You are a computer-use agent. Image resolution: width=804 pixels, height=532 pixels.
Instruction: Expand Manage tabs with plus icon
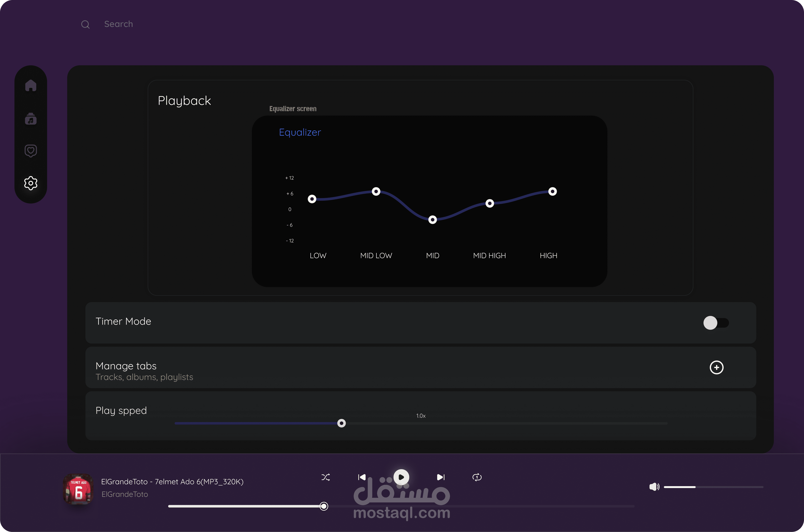(716, 367)
